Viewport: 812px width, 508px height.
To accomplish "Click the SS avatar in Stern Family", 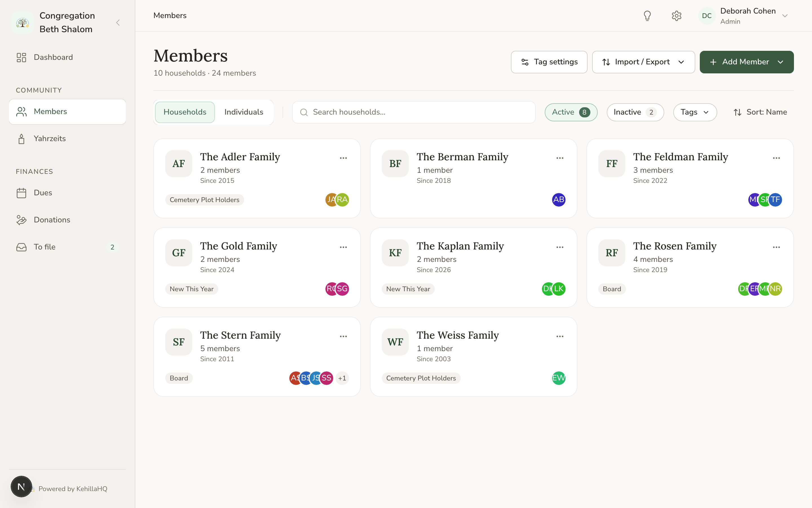I will pyautogui.click(x=326, y=378).
